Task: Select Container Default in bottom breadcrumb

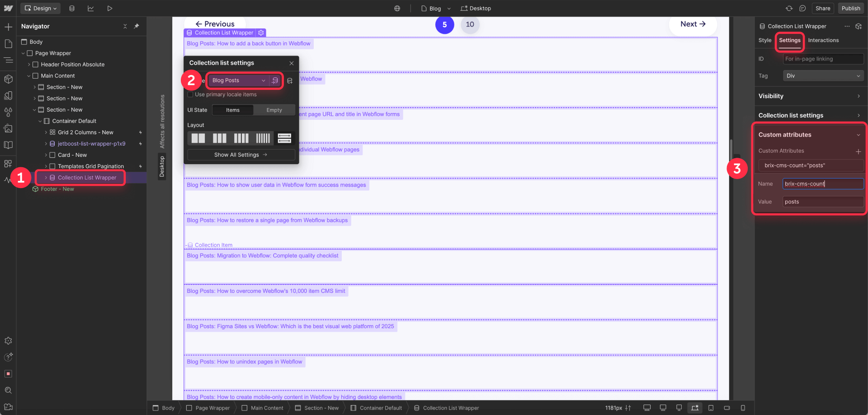Action: point(376,408)
